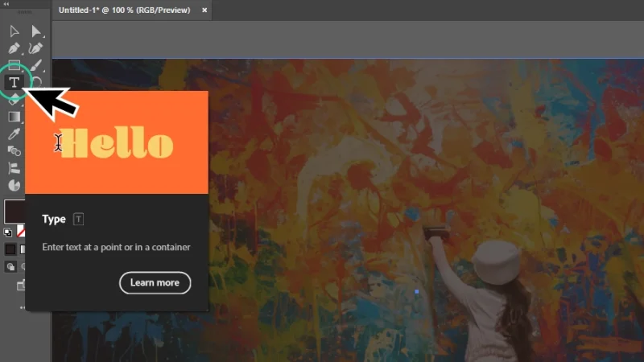Select the Rectangle tool
644x362 pixels.
click(14, 65)
